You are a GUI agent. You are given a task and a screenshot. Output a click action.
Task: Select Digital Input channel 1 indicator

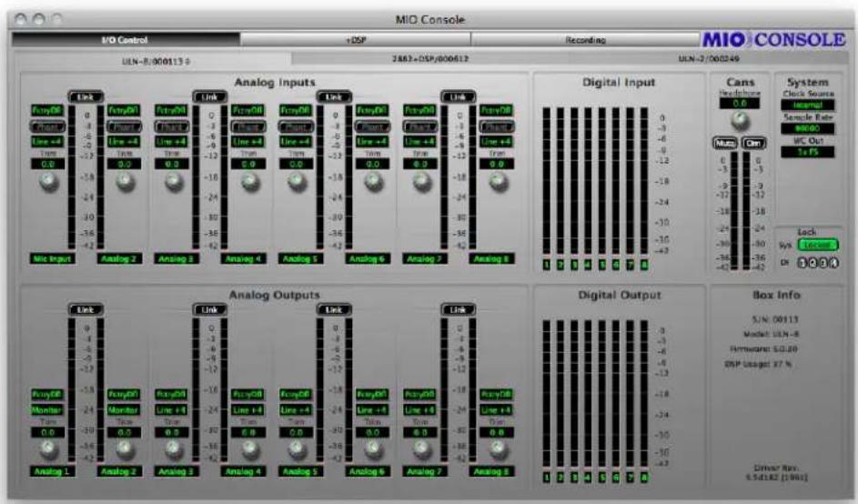point(547,265)
